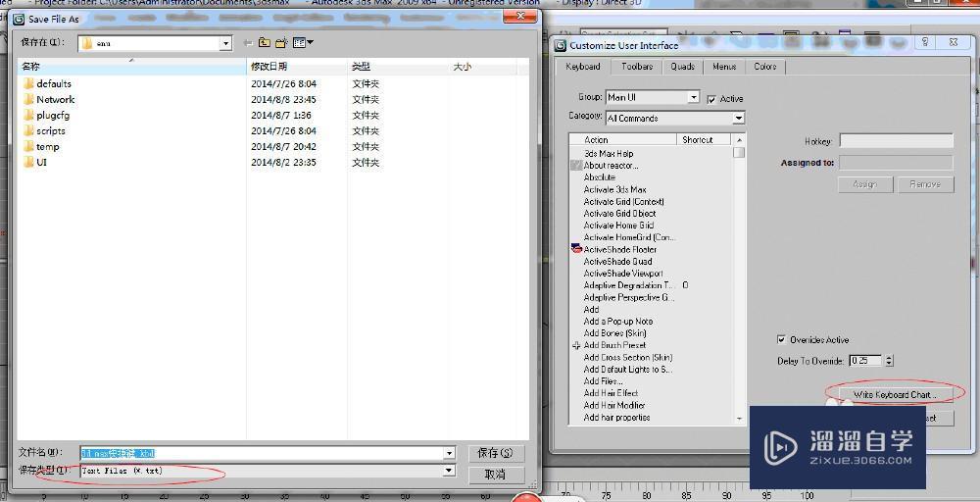
Task: Click the 保存 save button
Action: 496,453
